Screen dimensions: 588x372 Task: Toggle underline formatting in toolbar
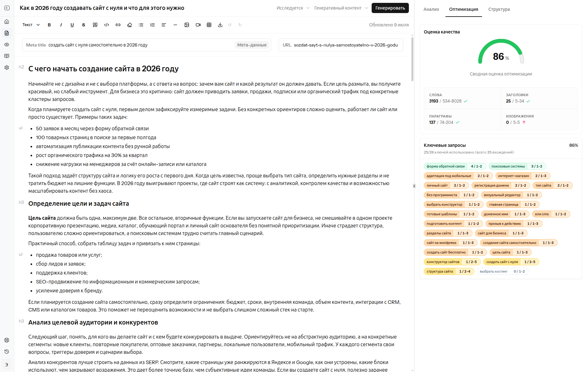pos(72,25)
